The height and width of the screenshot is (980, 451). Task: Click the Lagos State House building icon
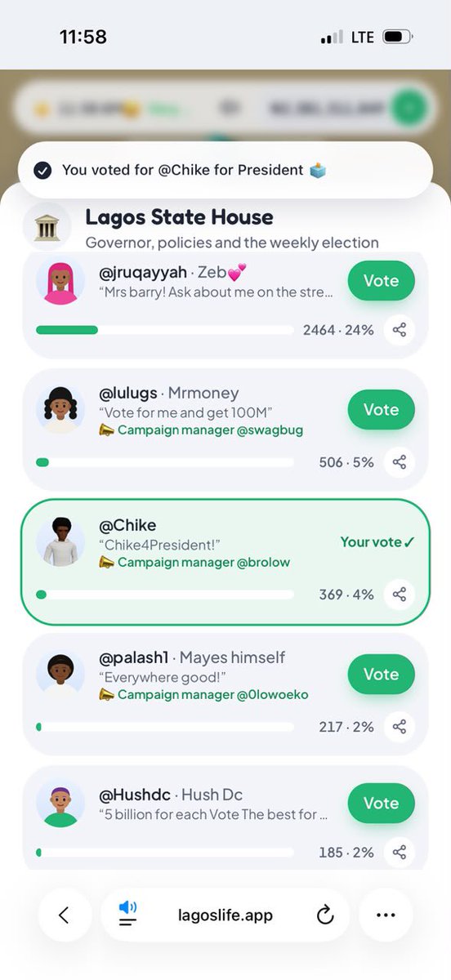[x=47, y=226]
